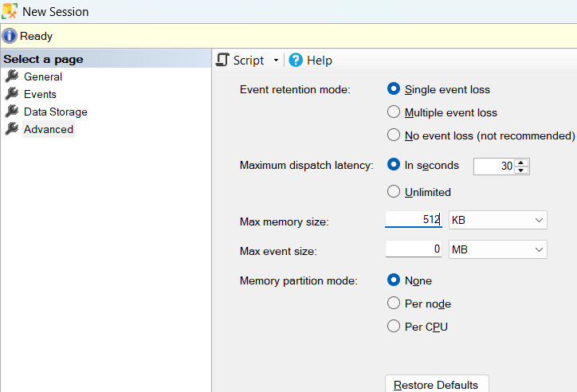Image resolution: width=577 pixels, height=392 pixels.
Task: Click the Ready status text
Action: pos(36,36)
